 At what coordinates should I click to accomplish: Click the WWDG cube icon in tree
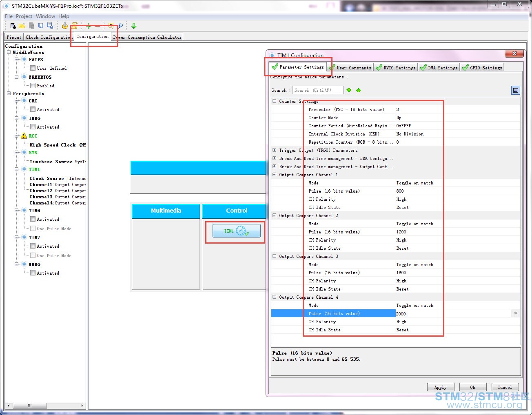(x=24, y=264)
